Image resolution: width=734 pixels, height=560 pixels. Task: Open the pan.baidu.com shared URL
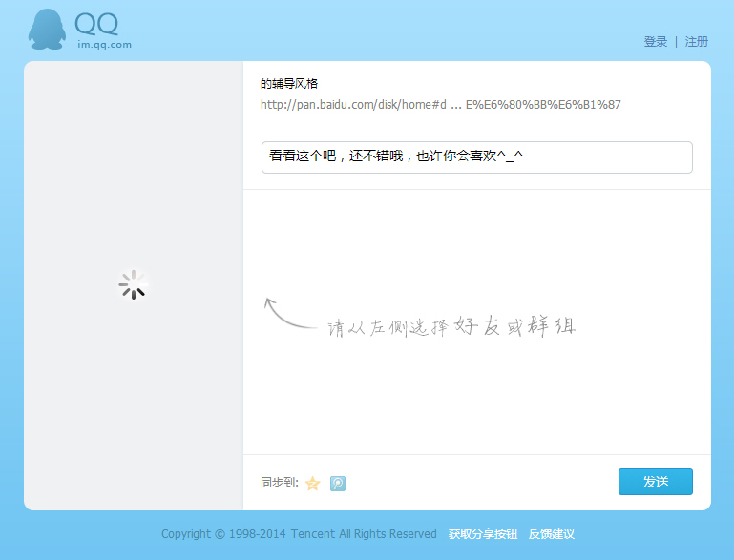[440, 104]
